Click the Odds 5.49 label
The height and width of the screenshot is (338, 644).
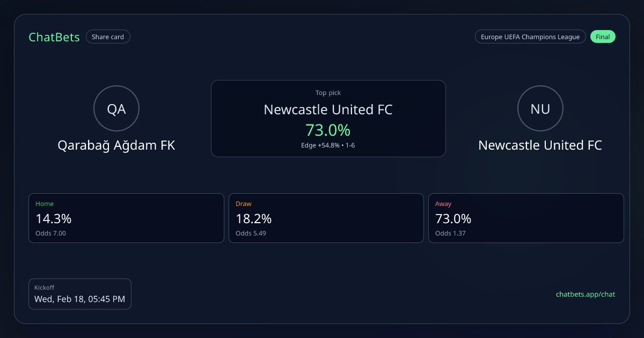pos(251,233)
